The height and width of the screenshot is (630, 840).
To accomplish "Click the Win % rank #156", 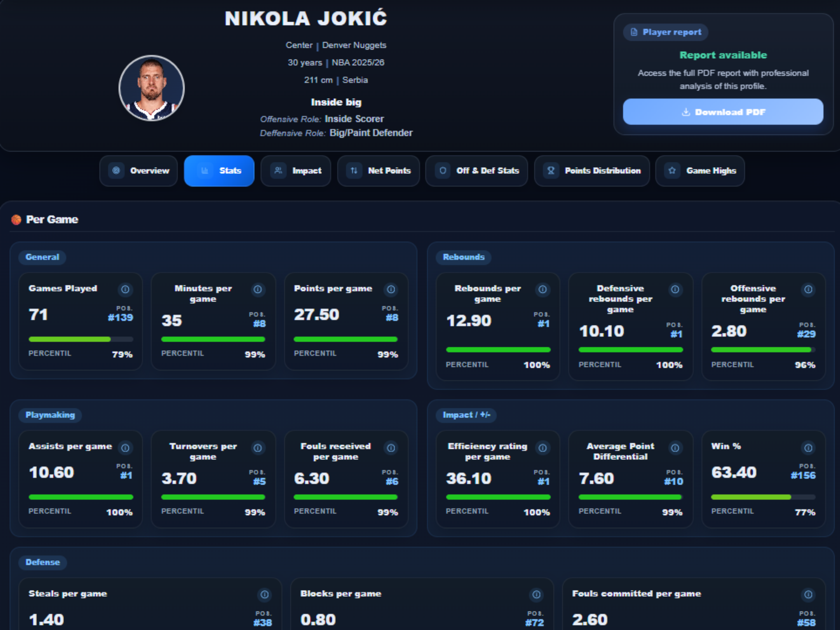I will pyautogui.click(x=803, y=475).
